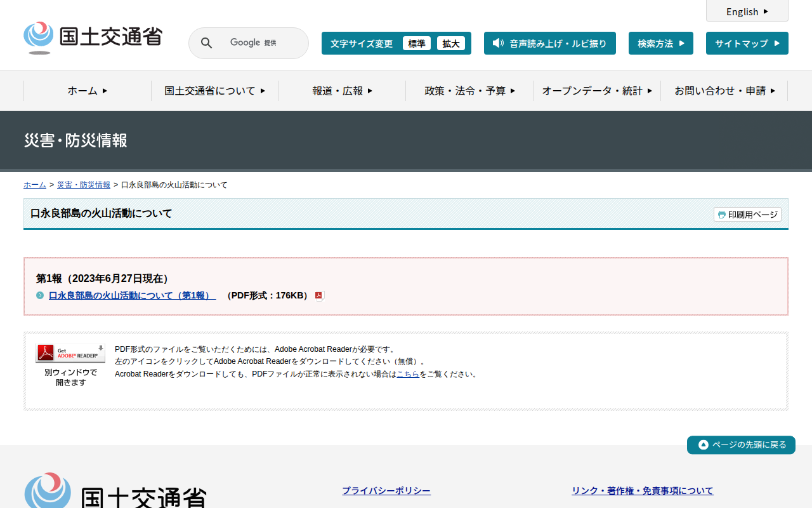Open the ホーム navigation item
Viewport: 812px width, 508px height.
[x=88, y=91]
